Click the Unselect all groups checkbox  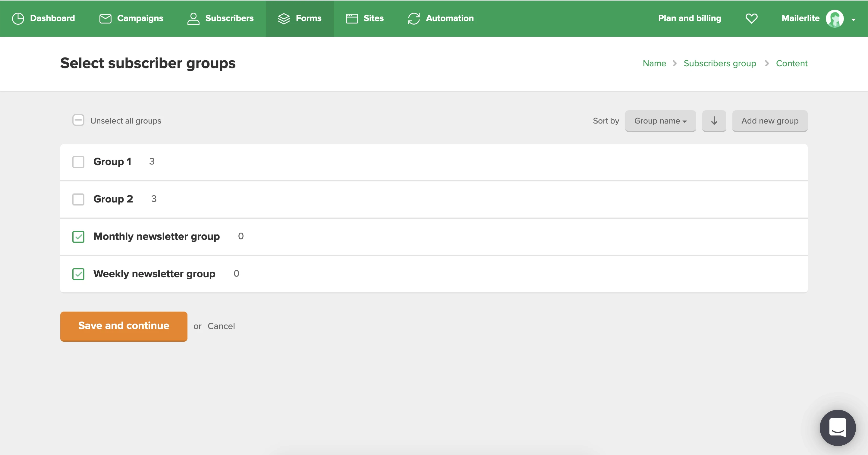(x=78, y=120)
